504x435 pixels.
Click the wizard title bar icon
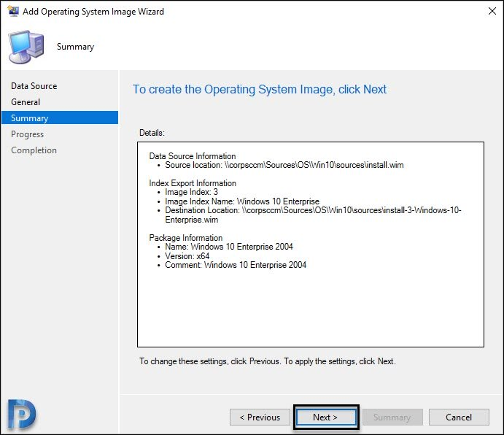(x=13, y=11)
